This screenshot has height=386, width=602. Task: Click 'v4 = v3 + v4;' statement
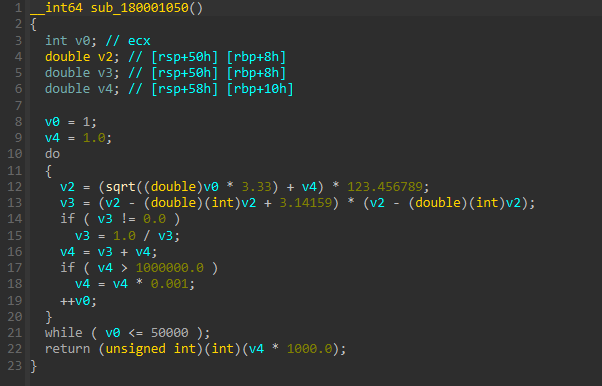109,252
